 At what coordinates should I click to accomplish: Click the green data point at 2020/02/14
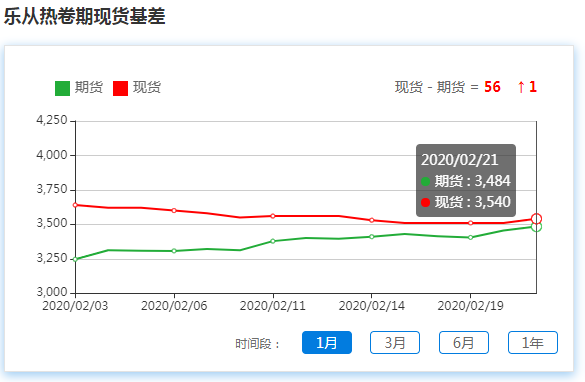coord(372,237)
